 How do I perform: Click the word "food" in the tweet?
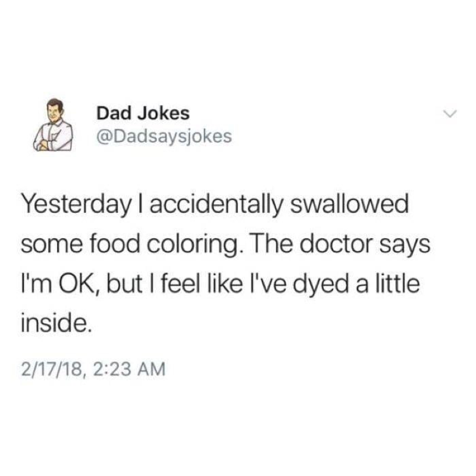[x=115, y=244]
